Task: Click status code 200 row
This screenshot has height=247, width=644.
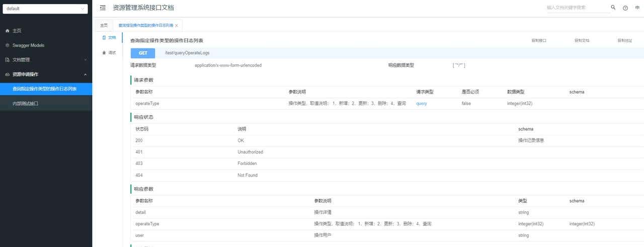Action: coord(386,140)
